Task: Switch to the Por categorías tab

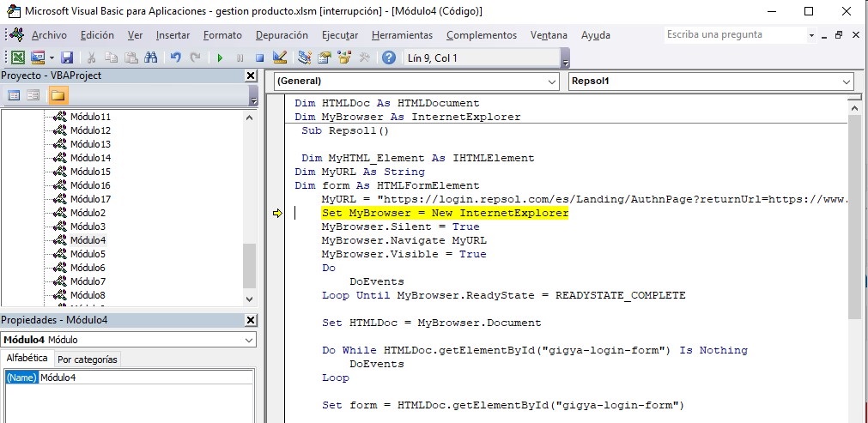Action: pyautogui.click(x=88, y=360)
